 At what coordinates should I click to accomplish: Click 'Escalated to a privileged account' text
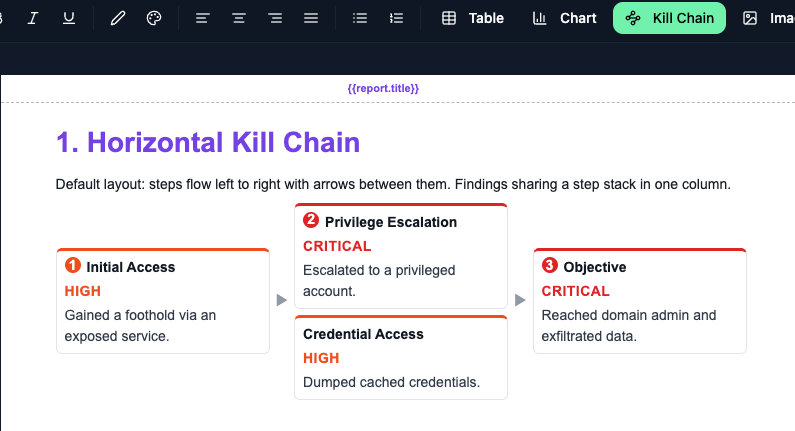tap(379, 280)
